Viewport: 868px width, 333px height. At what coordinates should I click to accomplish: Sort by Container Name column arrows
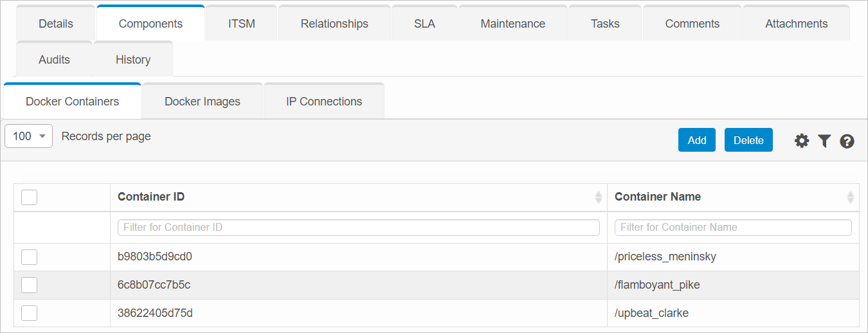[x=851, y=197]
